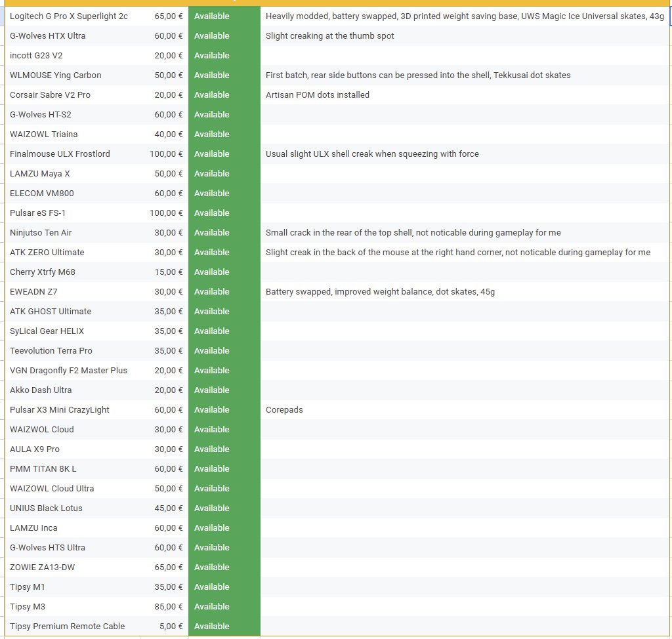This screenshot has width=672, height=639.
Task: Select the AULA X9 Pro cell
Action: (73, 450)
